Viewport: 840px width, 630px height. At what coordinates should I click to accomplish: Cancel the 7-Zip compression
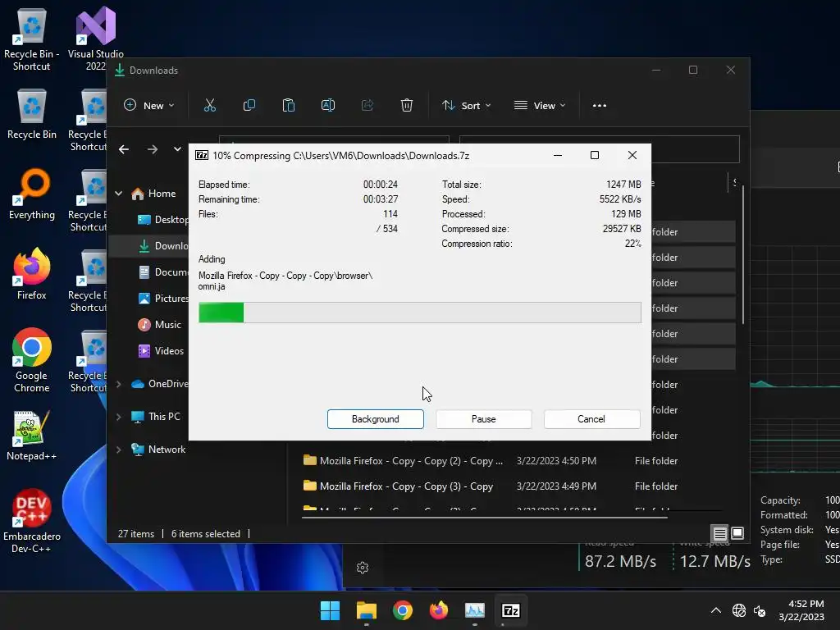[591, 419]
